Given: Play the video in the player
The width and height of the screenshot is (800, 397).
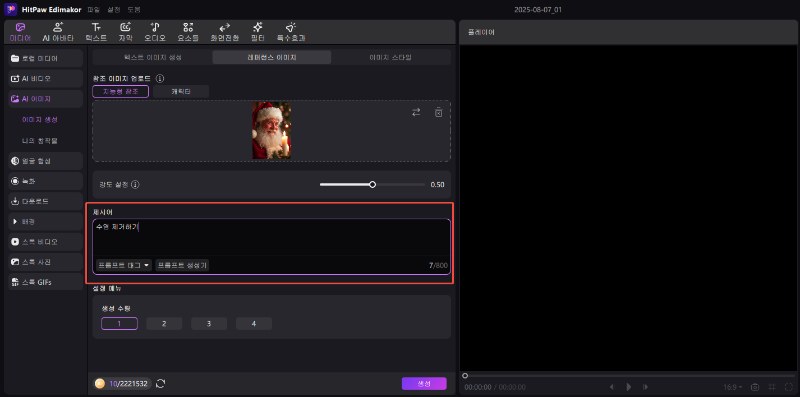Looking at the screenshot, I should point(629,387).
